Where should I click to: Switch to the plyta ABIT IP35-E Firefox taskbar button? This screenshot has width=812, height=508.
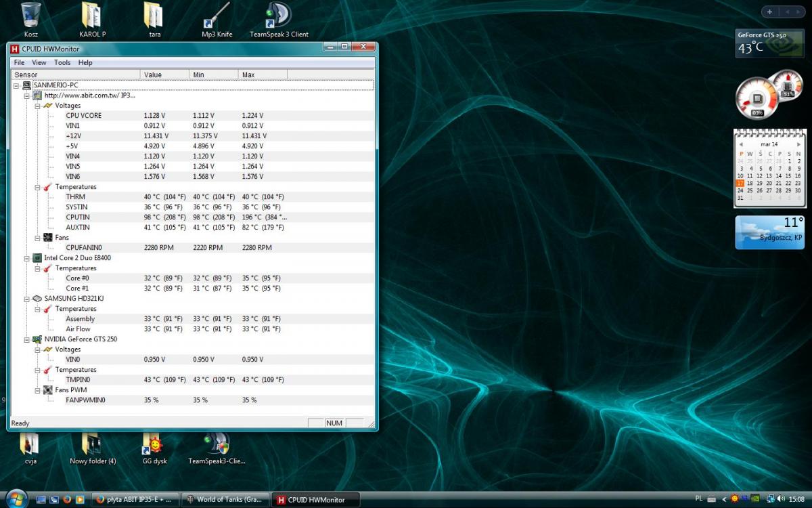pos(134,500)
